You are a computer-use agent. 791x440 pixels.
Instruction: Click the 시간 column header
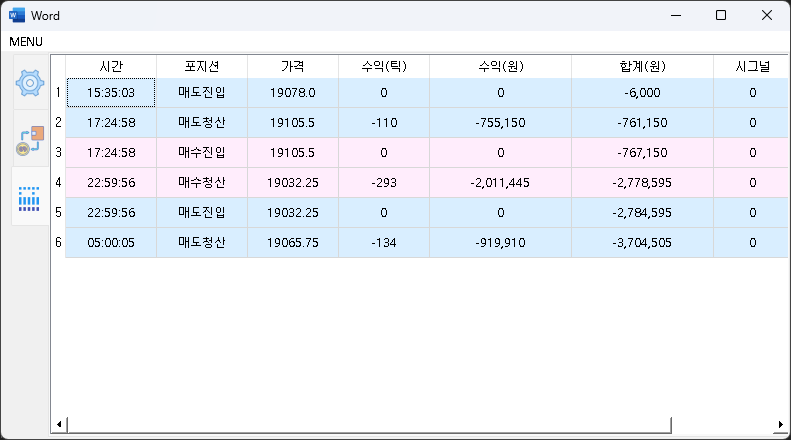(111, 66)
